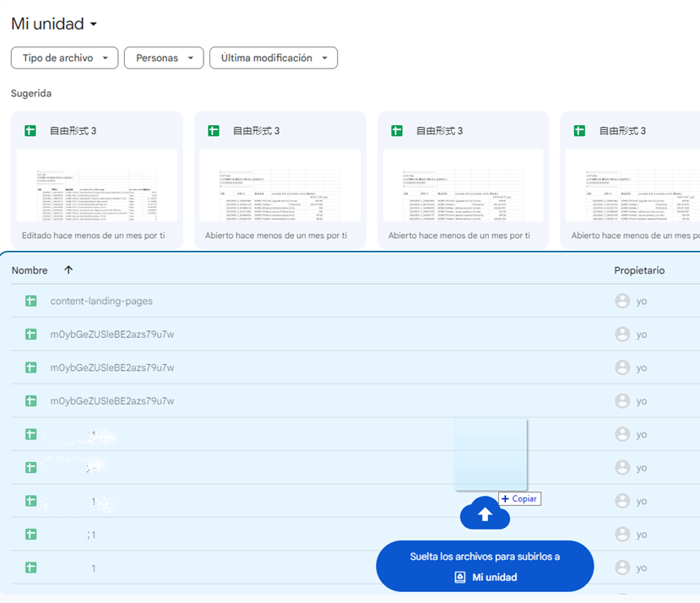Click 'Editado hace menos de un mes por ti'

click(x=93, y=236)
